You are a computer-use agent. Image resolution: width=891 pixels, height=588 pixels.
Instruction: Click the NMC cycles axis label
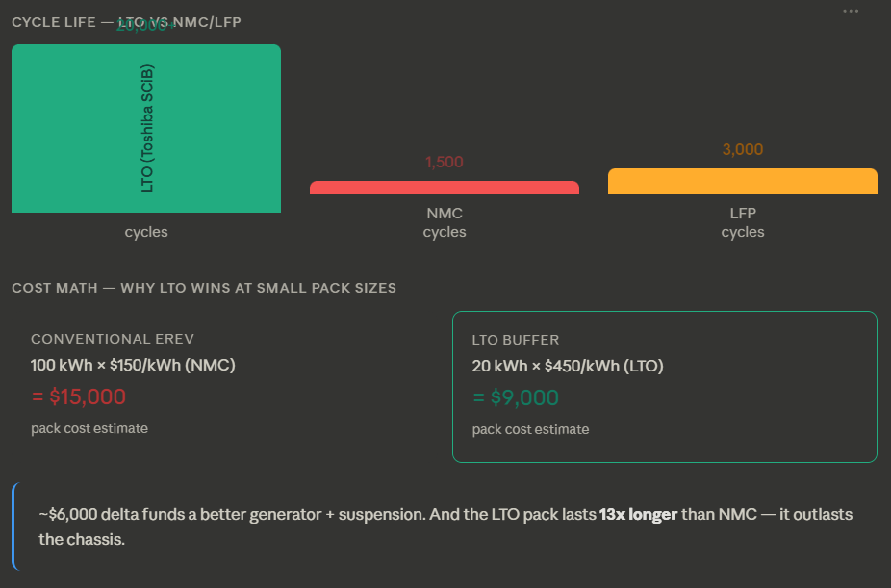click(444, 222)
